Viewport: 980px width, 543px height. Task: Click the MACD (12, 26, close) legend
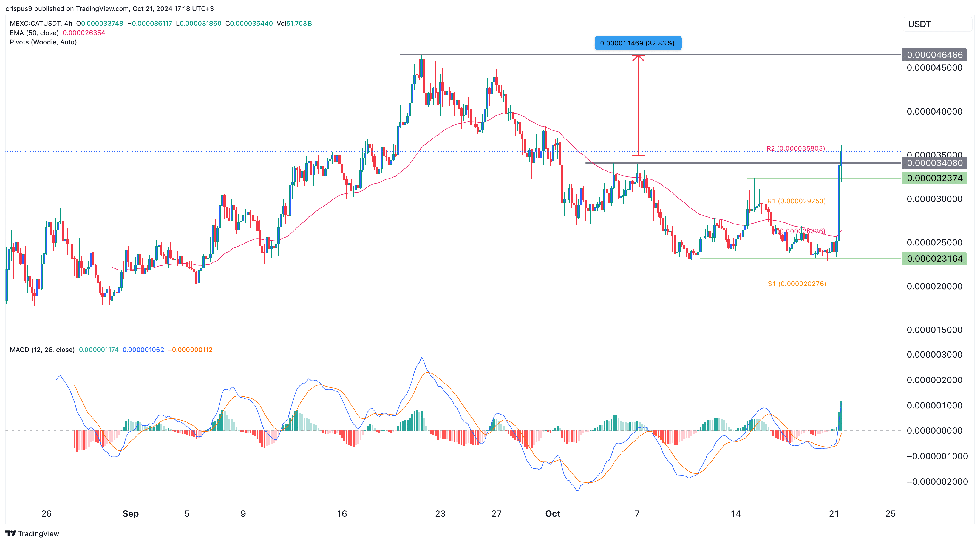pos(42,350)
